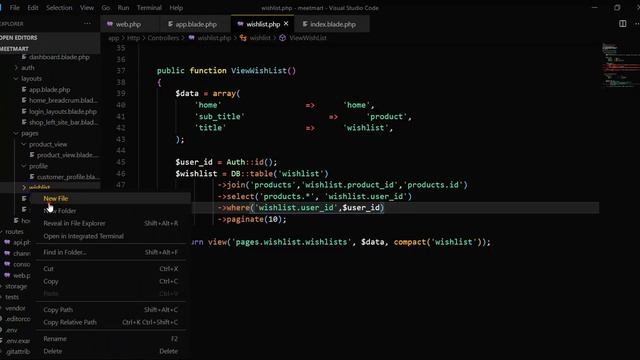This screenshot has height=360, width=640.
Task: Click the Split Editor icon
Action: pos(622,24)
